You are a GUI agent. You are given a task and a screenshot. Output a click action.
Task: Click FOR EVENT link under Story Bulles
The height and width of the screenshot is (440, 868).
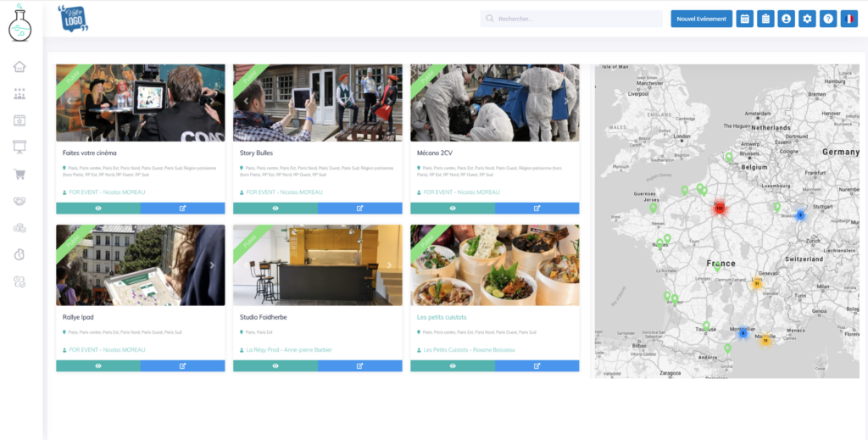click(284, 192)
